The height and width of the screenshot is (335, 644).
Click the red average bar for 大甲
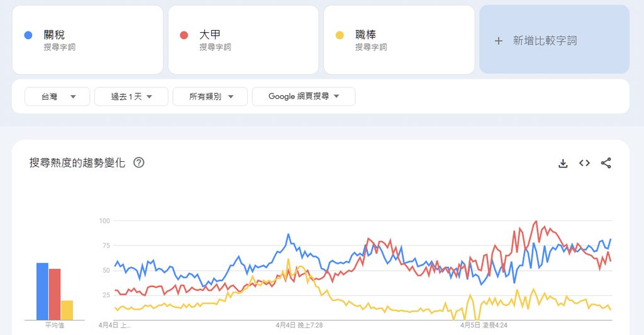(55, 295)
